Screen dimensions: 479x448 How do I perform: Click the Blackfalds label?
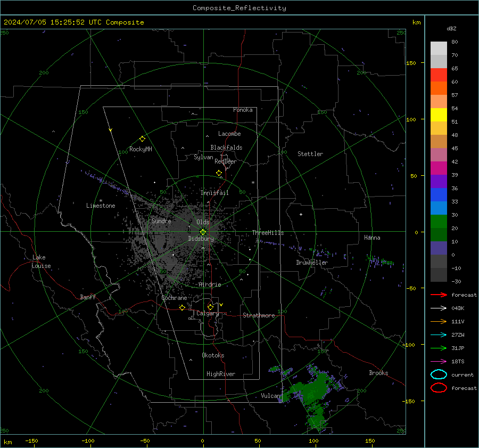[226, 148]
